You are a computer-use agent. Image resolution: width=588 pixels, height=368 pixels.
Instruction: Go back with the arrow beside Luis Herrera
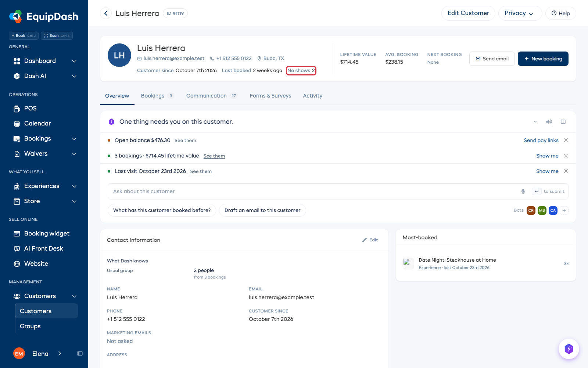click(x=106, y=13)
